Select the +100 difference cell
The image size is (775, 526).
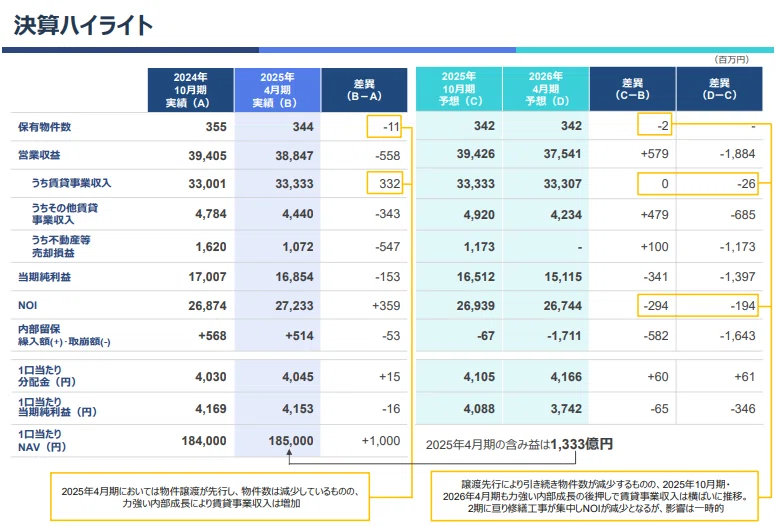pyautogui.click(x=655, y=247)
